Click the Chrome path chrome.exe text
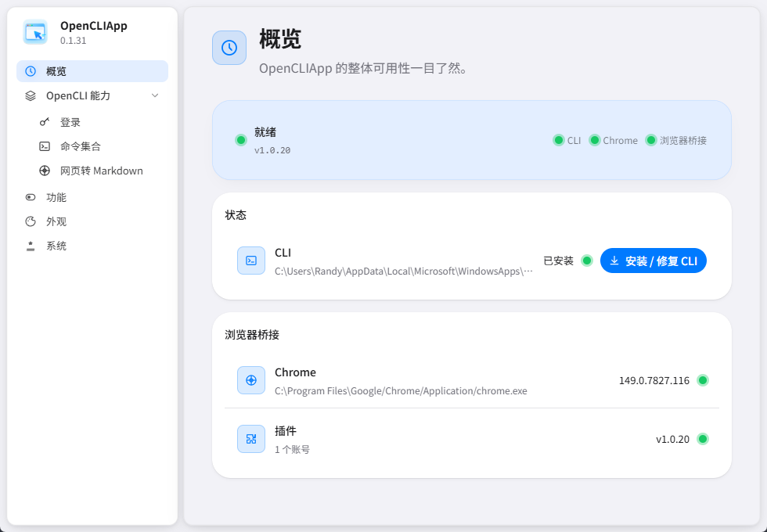 [x=401, y=391]
